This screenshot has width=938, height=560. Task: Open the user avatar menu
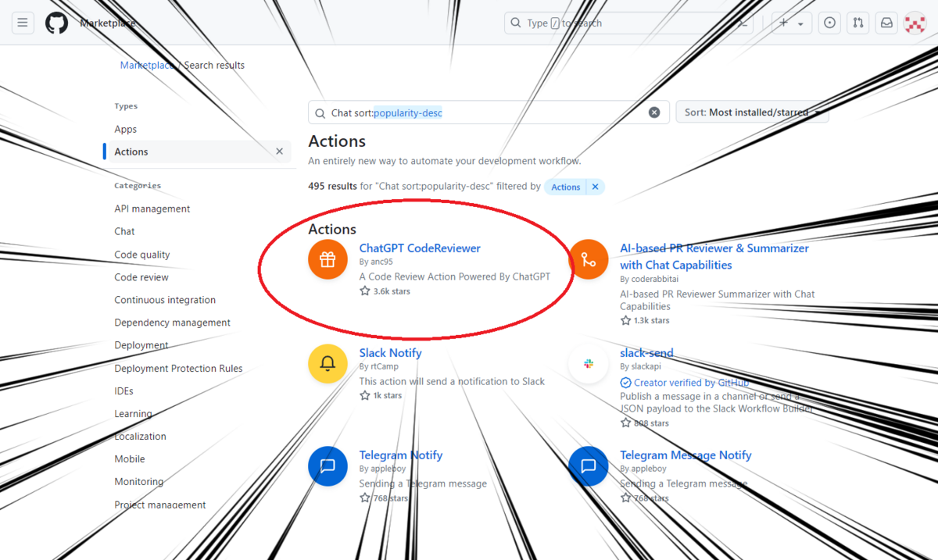click(x=915, y=23)
